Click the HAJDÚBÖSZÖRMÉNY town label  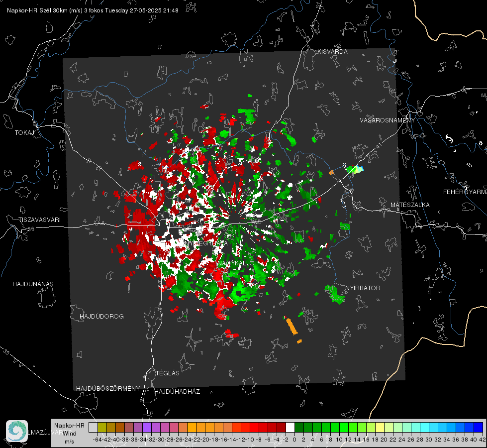coord(108,388)
